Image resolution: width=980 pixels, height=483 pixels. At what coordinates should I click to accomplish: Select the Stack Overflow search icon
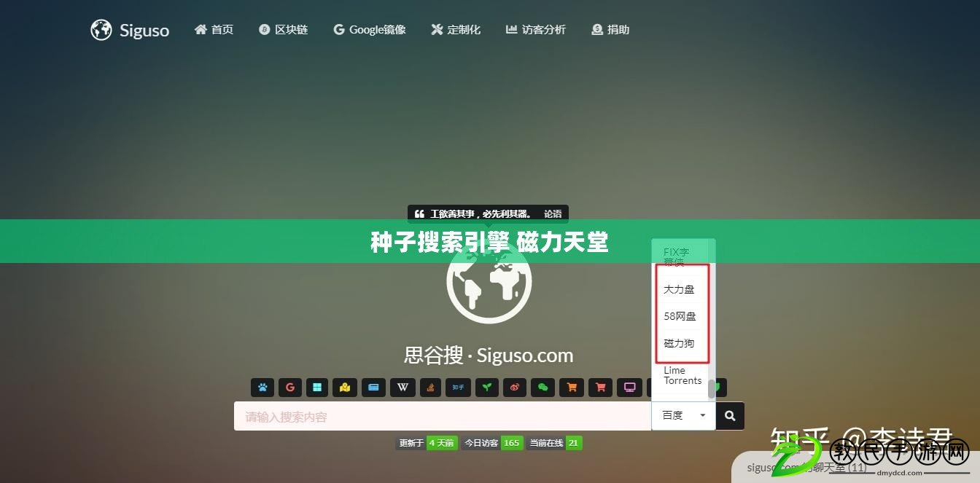[x=430, y=388]
